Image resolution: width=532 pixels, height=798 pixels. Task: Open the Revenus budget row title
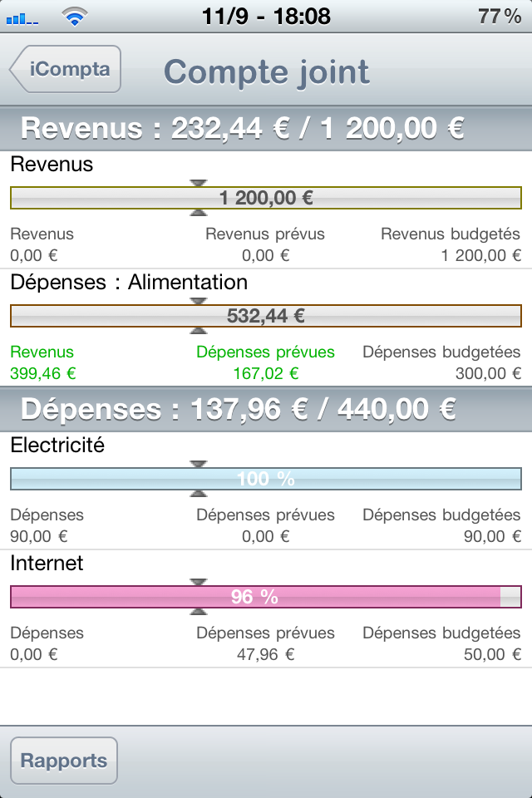(x=52, y=165)
